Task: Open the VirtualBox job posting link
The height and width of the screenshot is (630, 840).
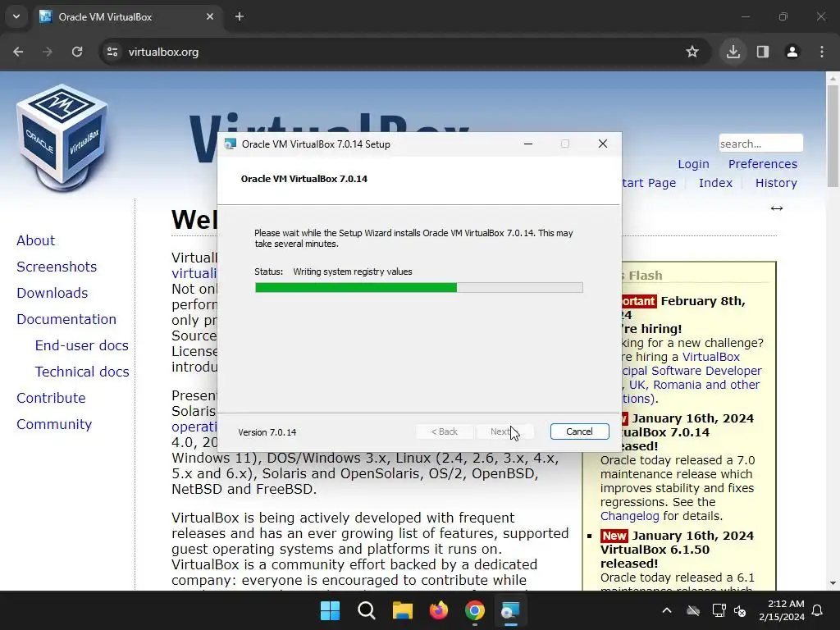Action: (692, 377)
